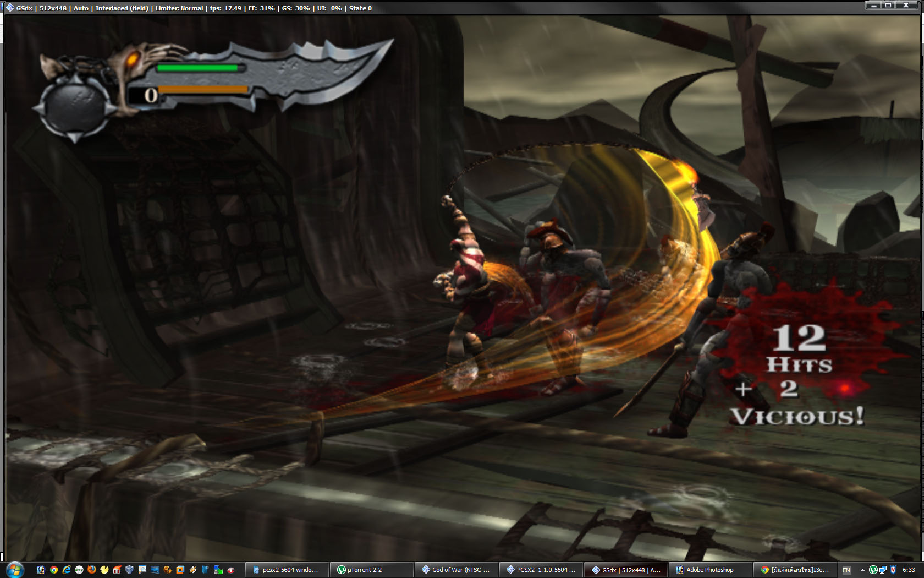The width and height of the screenshot is (924, 578).
Task: Open the clock showing 6:33
Action: click(x=909, y=570)
